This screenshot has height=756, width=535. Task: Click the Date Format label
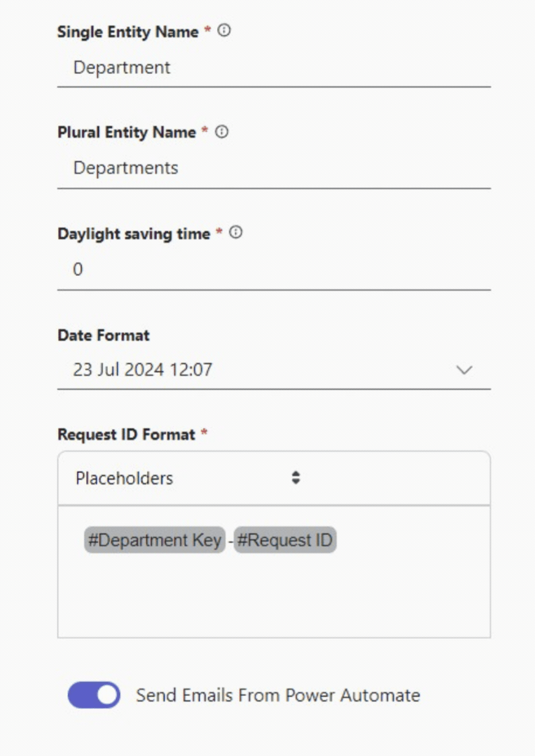click(104, 335)
